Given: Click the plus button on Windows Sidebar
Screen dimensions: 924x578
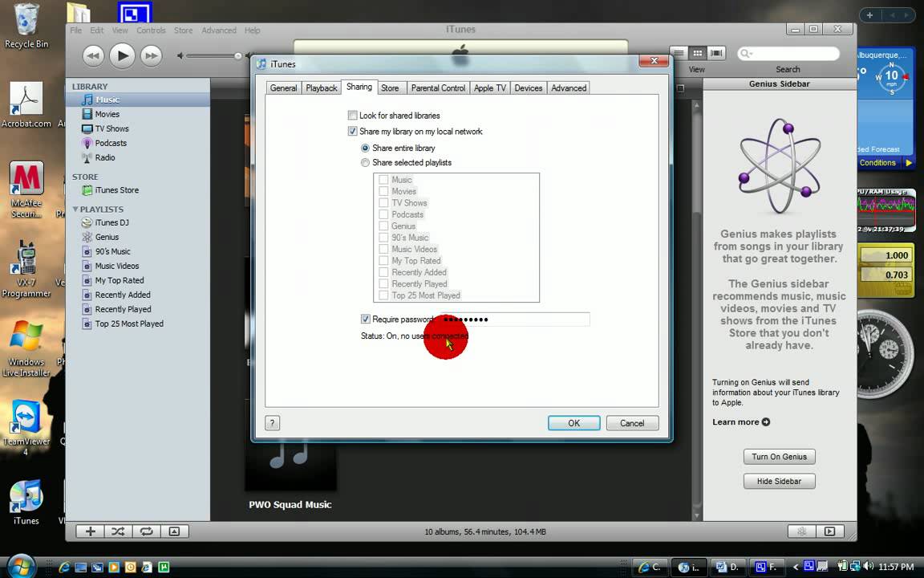Looking at the screenshot, I should [869, 14].
